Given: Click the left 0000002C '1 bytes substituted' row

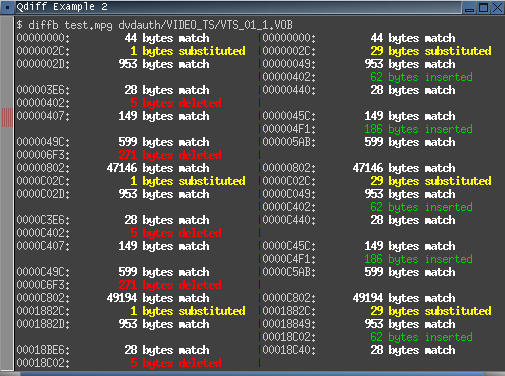Looking at the screenshot, I should point(131,51).
